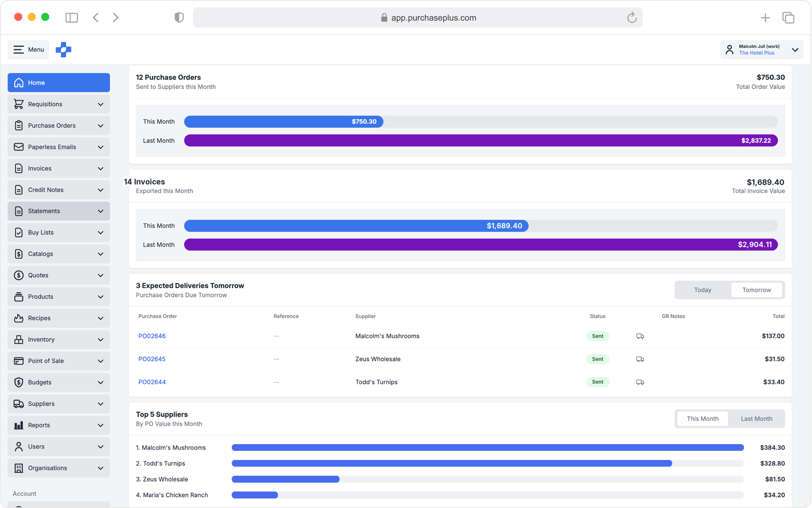
Task: Open the Malcolm Jull account dropdown
Action: coord(762,50)
